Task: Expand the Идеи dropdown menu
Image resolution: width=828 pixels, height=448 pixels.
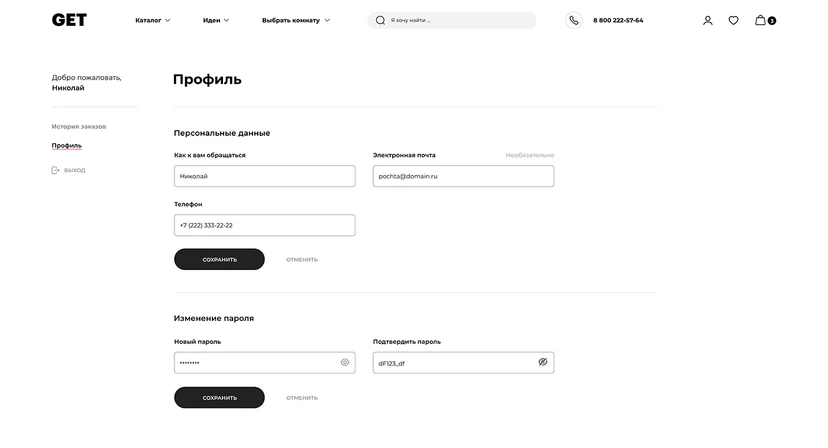Action: coord(216,20)
